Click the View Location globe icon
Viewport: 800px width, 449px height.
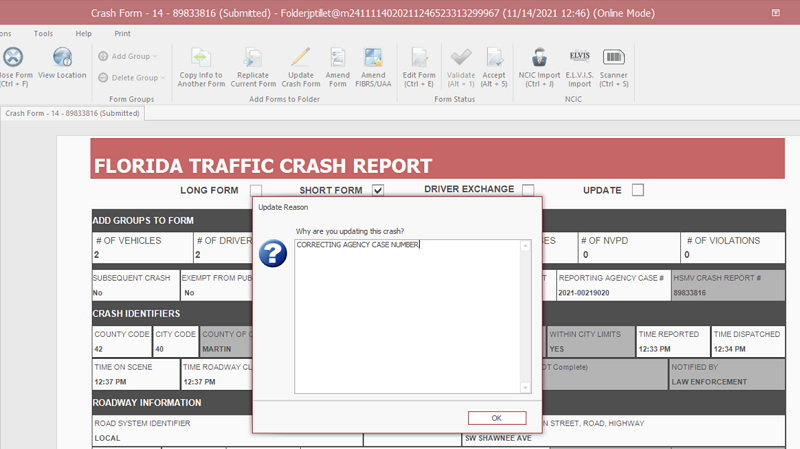point(62,58)
